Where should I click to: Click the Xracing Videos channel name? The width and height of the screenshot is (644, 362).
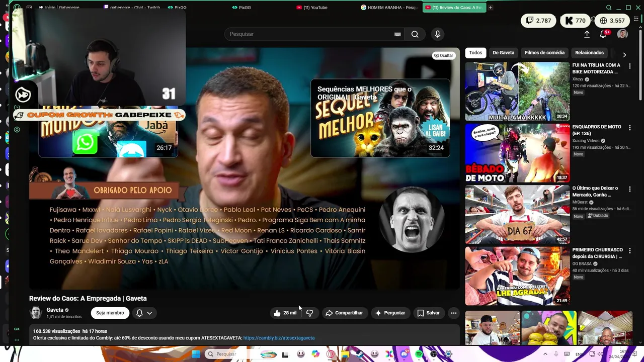tap(586, 141)
